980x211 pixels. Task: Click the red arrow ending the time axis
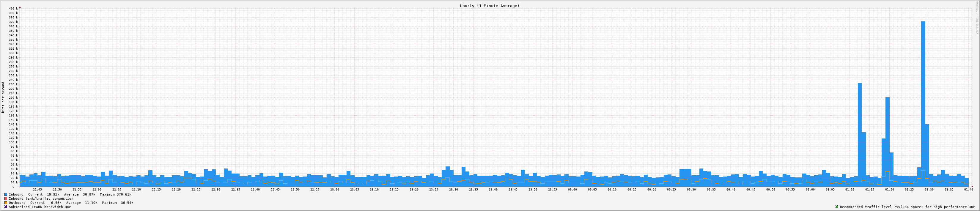972,187
